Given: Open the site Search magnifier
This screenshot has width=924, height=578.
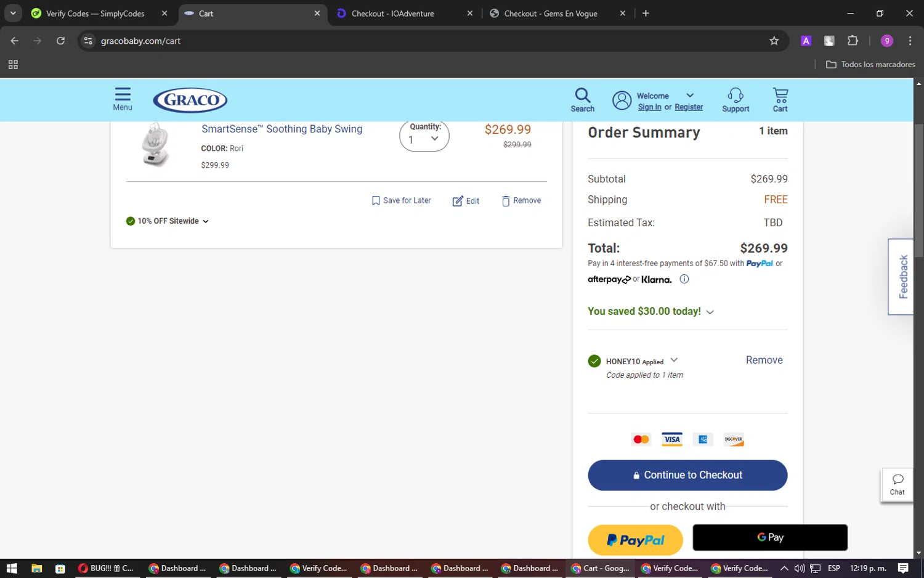Looking at the screenshot, I should click(x=582, y=100).
